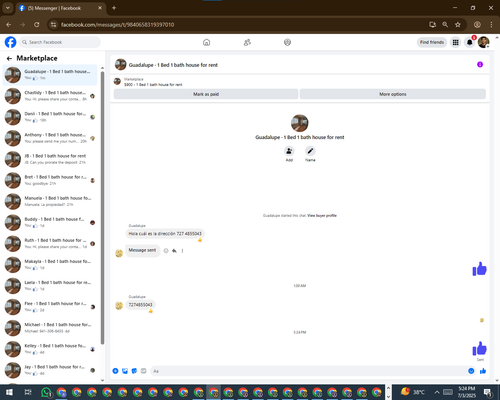Image resolution: width=500 pixels, height=400 pixels.
Task: Click the browser address bar URL
Action: (117, 25)
